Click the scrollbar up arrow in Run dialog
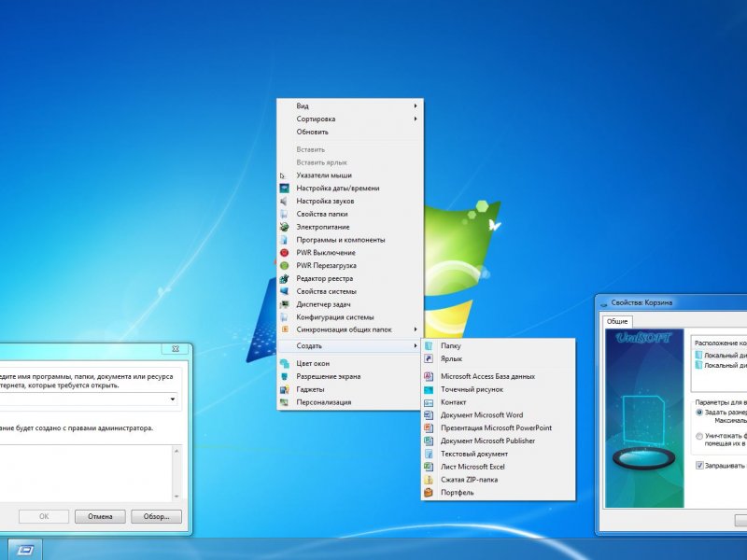Screen dimensions: 747x560 pos(176,451)
